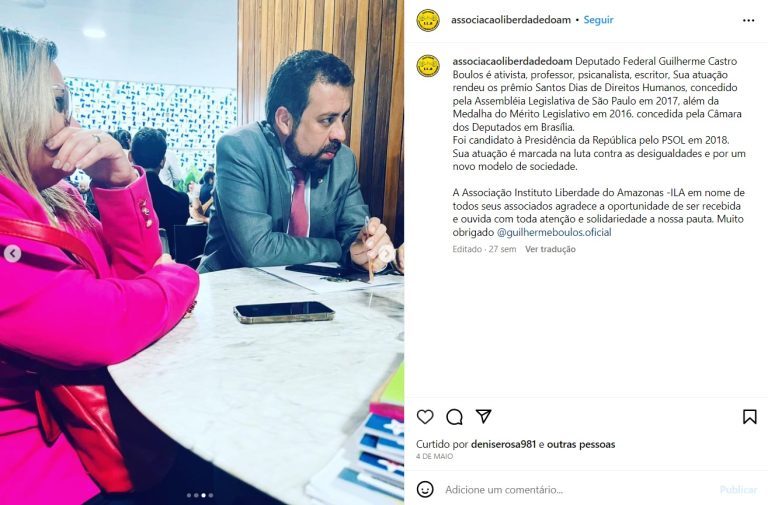Open the @guilhermeboulos.oficial mention
Image resolution: width=768 pixels, height=505 pixels.
coord(554,232)
